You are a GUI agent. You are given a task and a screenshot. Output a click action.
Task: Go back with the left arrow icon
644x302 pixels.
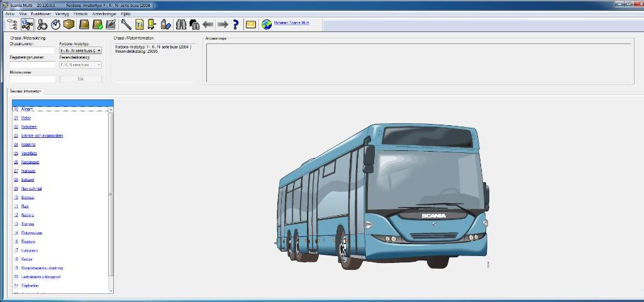pyautogui.click(x=208, y=25)
